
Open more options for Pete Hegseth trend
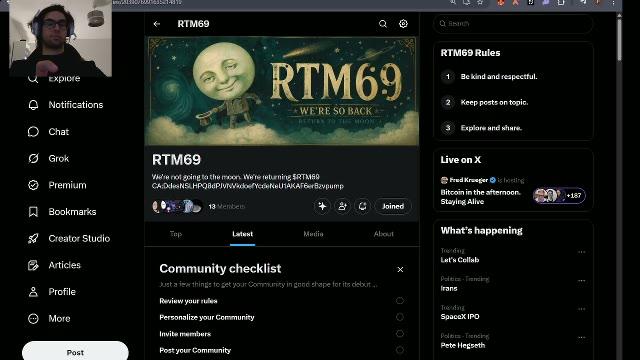[582, 338]
